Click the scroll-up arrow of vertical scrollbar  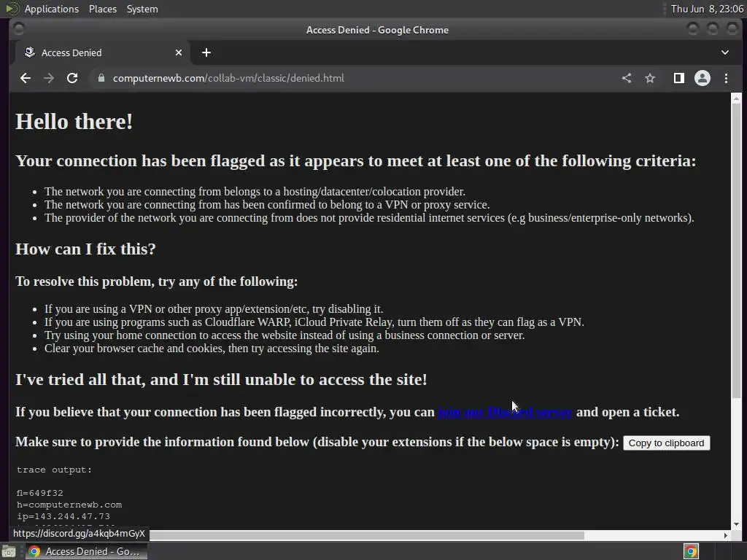(x=737, y=98)
